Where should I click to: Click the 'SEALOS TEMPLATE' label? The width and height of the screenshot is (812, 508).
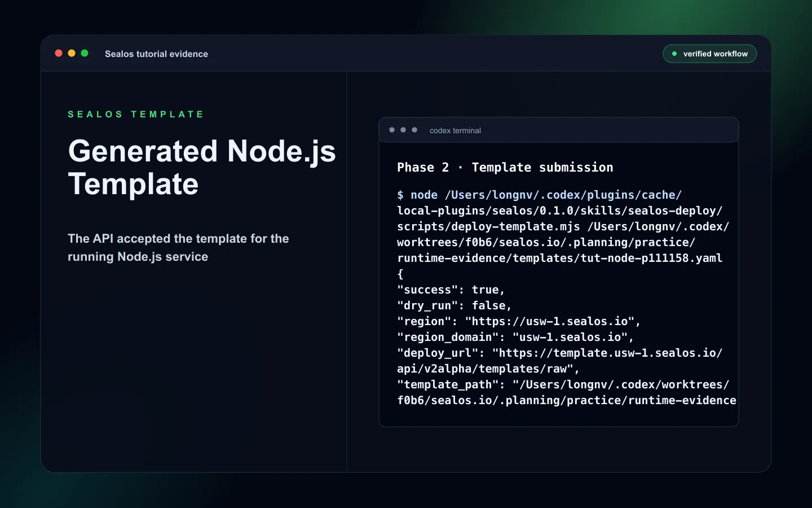pyautogui.click(x=136, y=114)
